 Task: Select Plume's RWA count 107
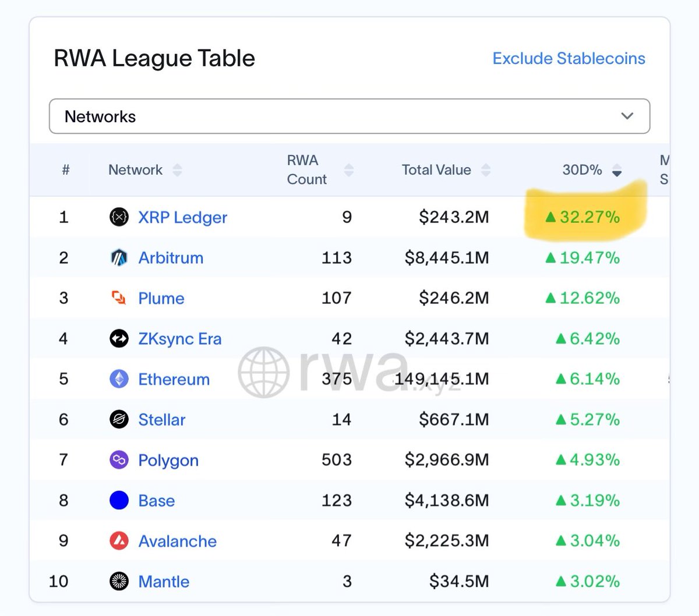click(337, 298)
